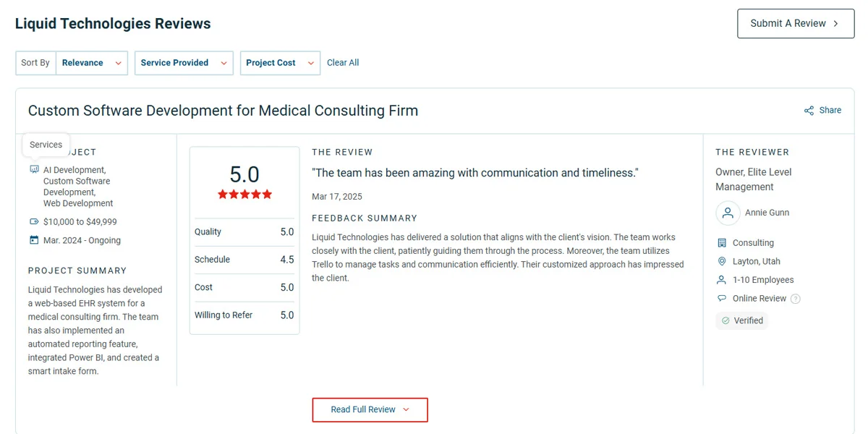The image size is (868, 434).
Task: Click the reviewer avatar icon
Action: point(728,213)
